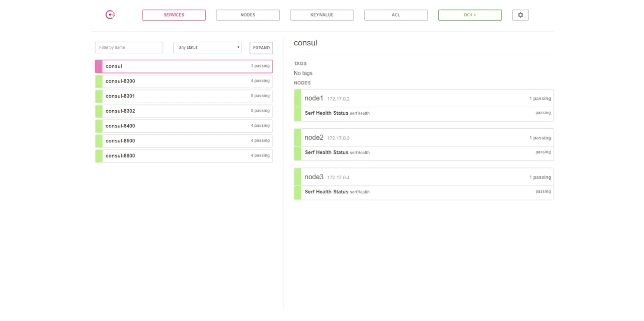Open the settings gear icon
This screenshot has height=321, width=644.
click(520, 15)
